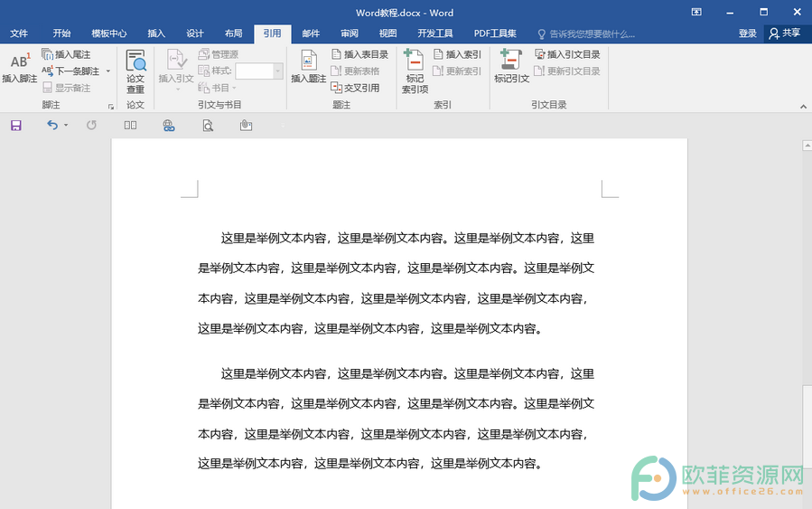Mark a citation (标记引文)
This screenshot has width=812, height=509.
point(511,66)
